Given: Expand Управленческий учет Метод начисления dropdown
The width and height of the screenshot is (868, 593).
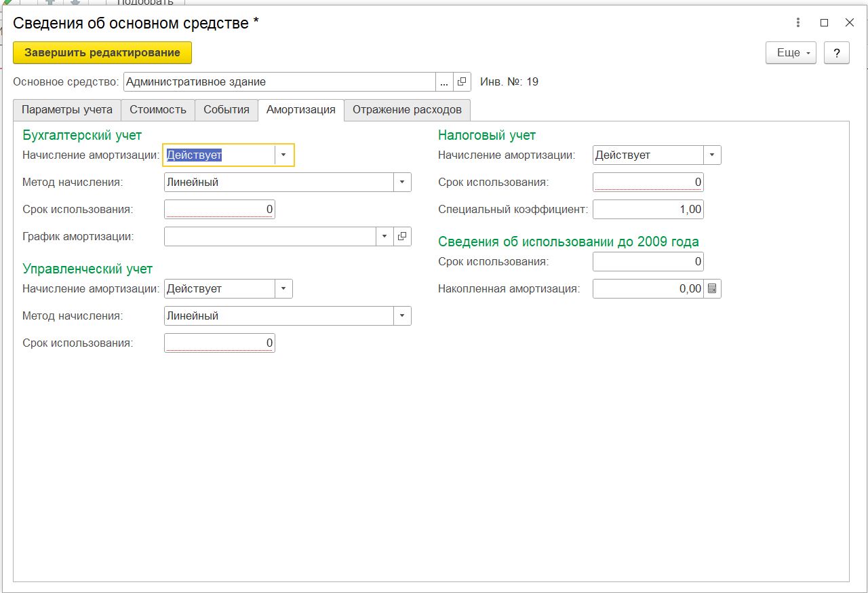Looking at the screenshot, I should (402, 316).
